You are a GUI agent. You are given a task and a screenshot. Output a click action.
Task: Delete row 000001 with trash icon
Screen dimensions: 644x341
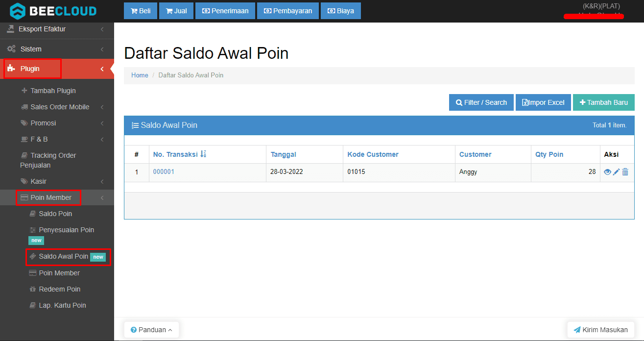[x=625, y=172]
